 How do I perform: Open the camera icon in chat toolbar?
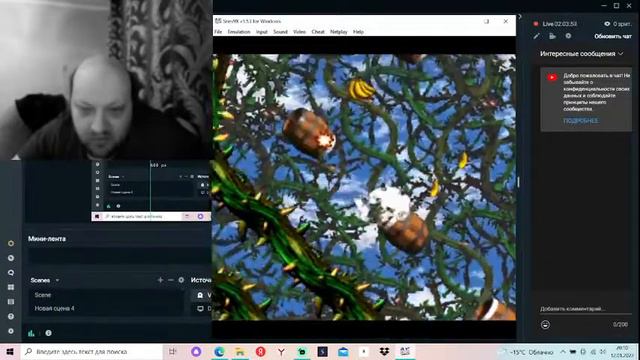tap(552, 36)
